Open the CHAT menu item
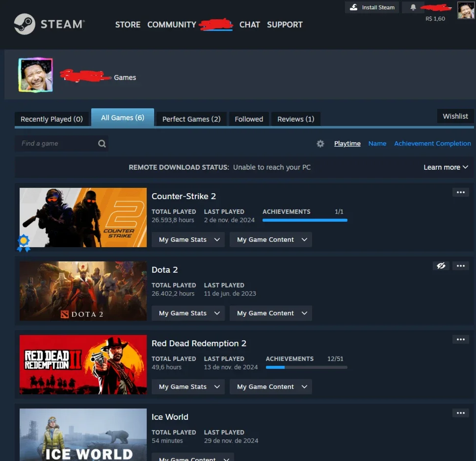 pyautogui.click(x=250, y=25)
